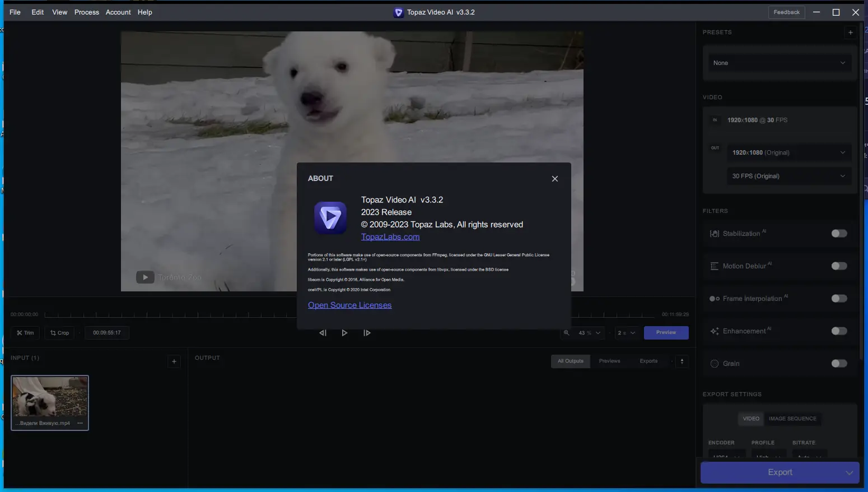Enable the Motion Deblur filter

click(839, 266)
